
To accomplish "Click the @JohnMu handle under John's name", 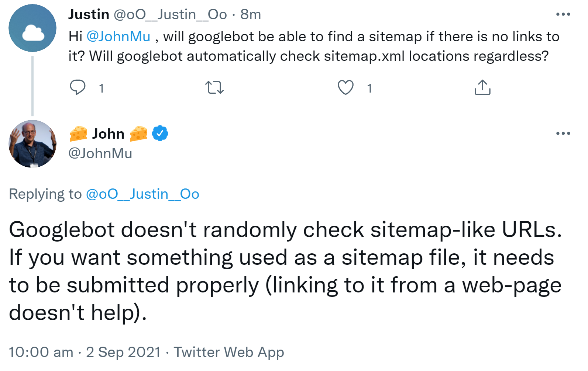I will click(x=100, y=153).
